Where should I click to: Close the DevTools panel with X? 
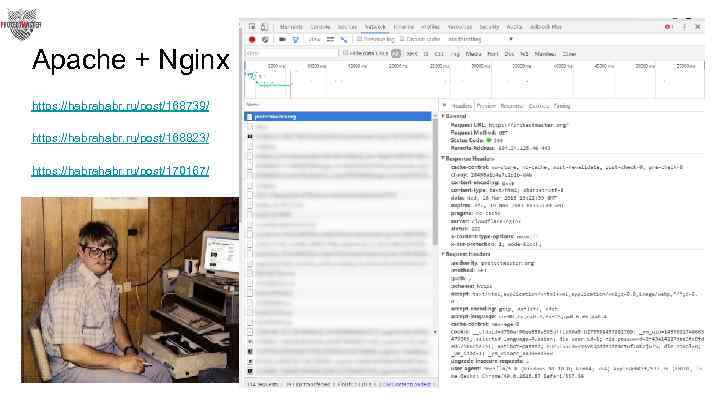tap(698, 27)
